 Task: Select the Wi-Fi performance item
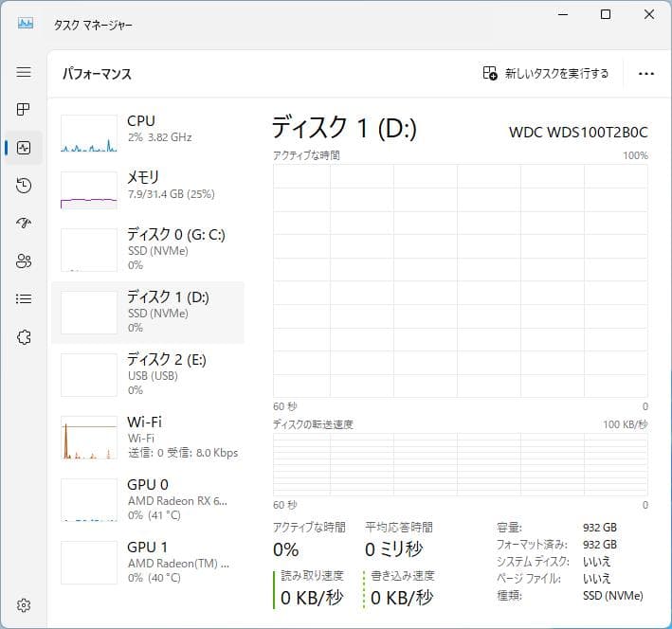click(x=148, y=438)
